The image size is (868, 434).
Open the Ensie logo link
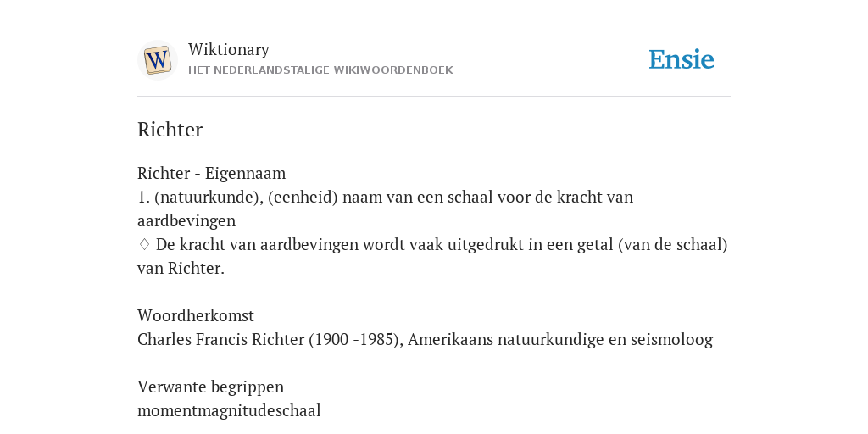click(682, 60)
